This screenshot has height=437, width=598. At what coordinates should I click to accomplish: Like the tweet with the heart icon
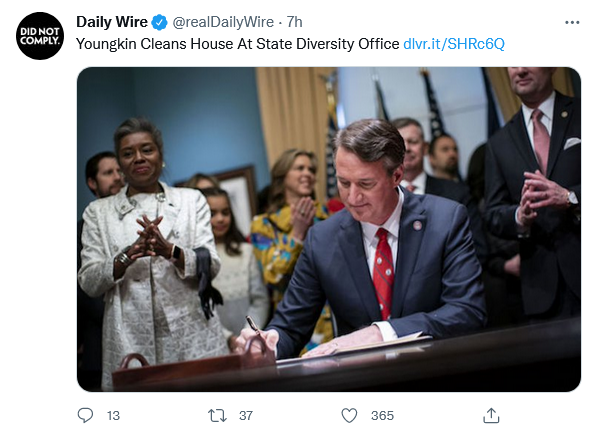tap(349, 415)
